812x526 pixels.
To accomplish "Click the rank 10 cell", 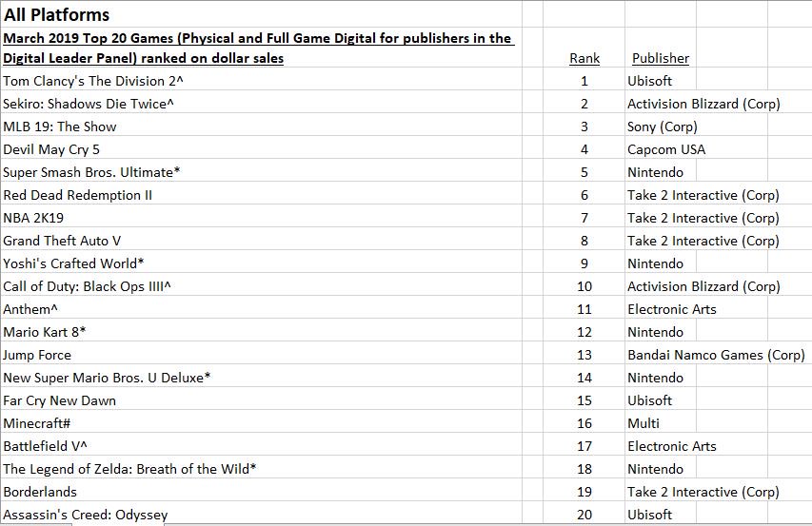I will pyautogui.click(x=584, y=286).
